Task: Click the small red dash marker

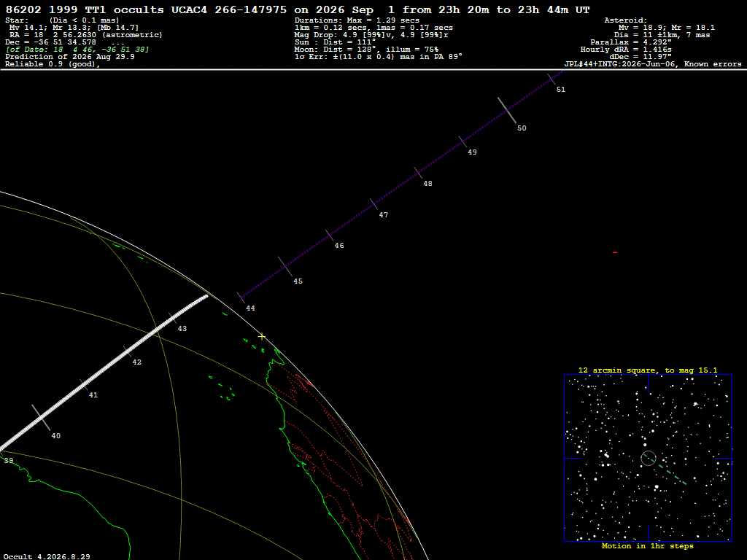Action: [615, 252]
